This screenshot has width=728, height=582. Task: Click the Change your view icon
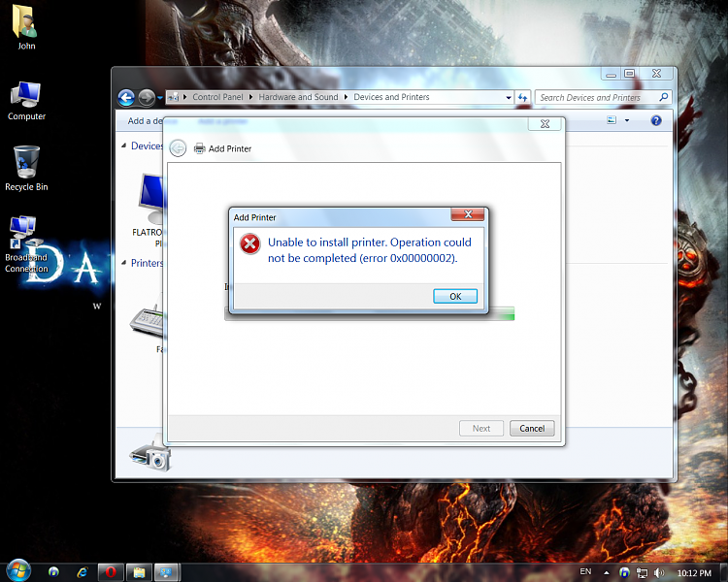click(x=612, y=120)
